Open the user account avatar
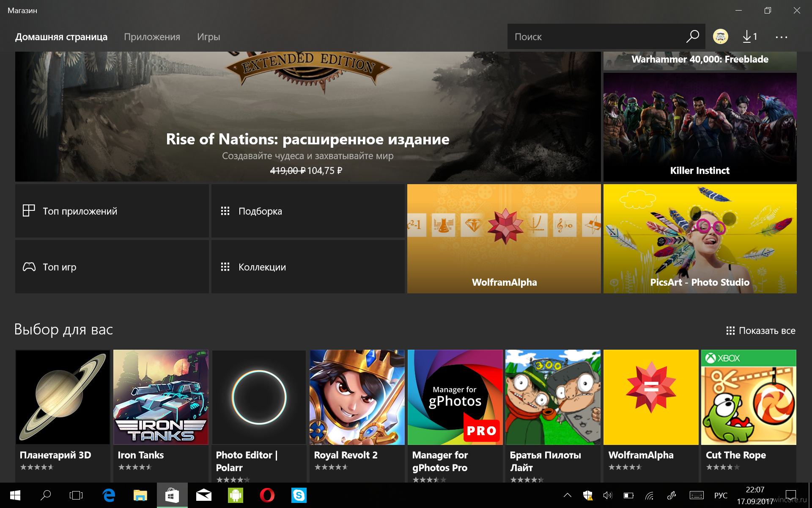The image size is (812, 508). [x=720, y=36]
